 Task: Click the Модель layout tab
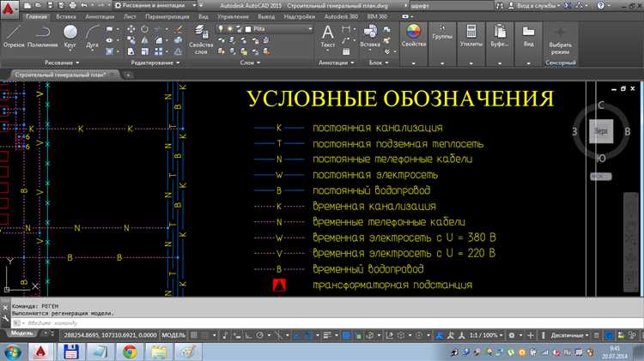click(x=21, y=334)
